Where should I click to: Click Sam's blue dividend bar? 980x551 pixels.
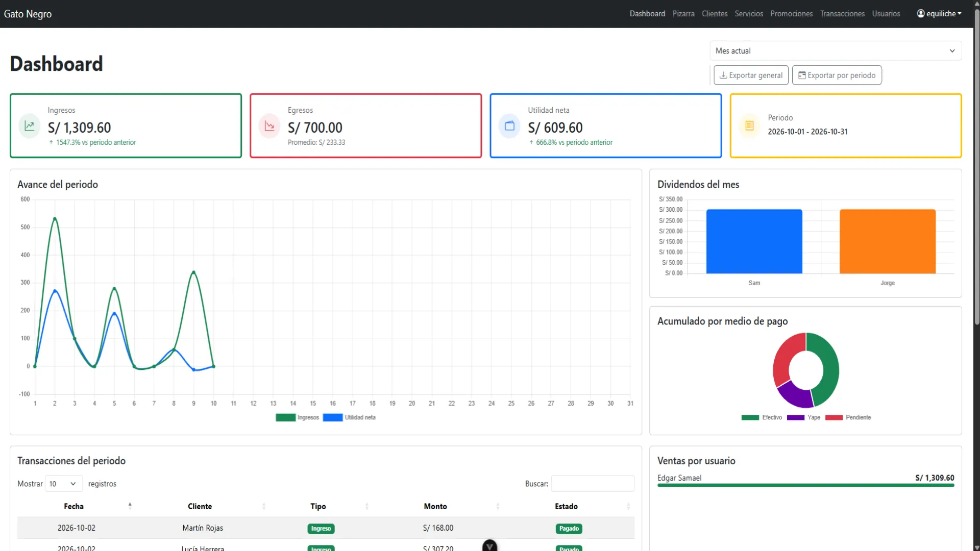pyautogui.click(x=754, y=241)
